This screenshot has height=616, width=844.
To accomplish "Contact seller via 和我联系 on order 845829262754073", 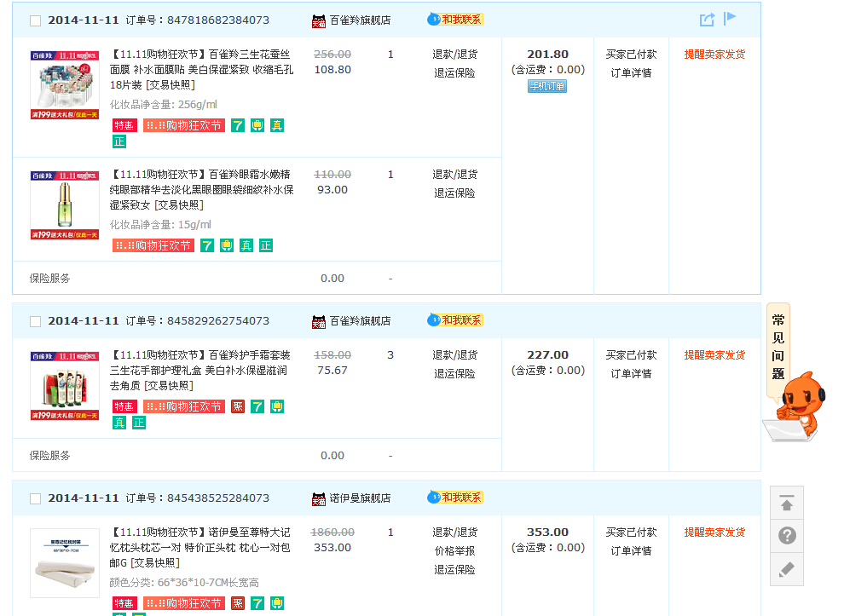I will (455, 320).
